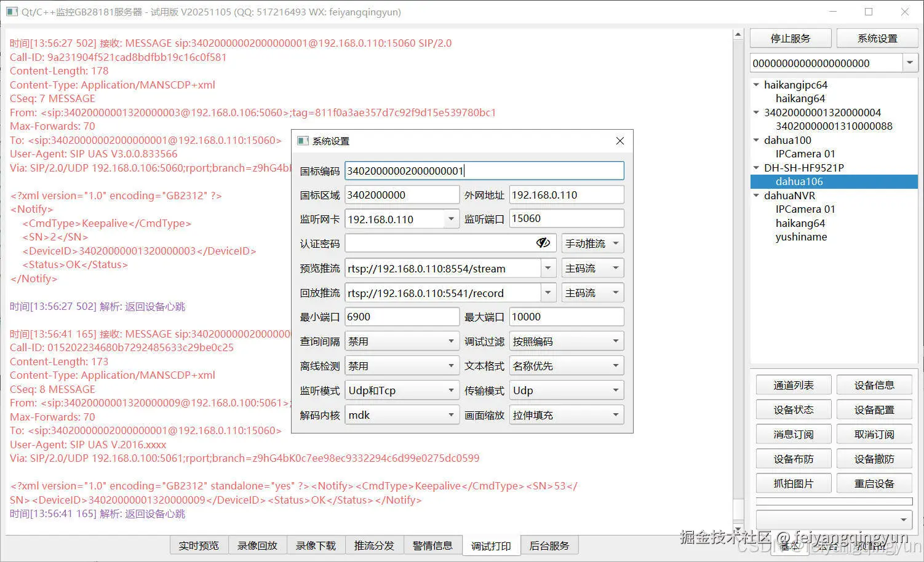Switch to the 警情信息 tab
This screenshot has height=562, width=924.
(432, 545)
